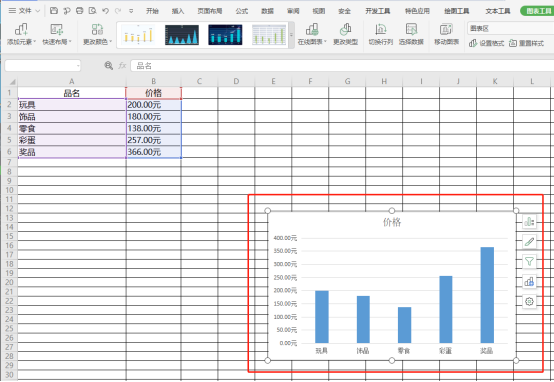The image size is (554, 382).
Task: Click the print icon in quick access toolbar
Action: (79, 11)
